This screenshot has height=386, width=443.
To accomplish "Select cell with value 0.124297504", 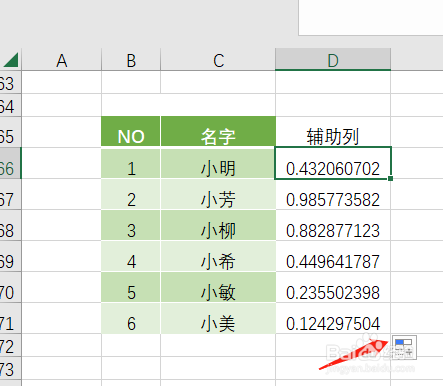I will (x=333, y=318).
